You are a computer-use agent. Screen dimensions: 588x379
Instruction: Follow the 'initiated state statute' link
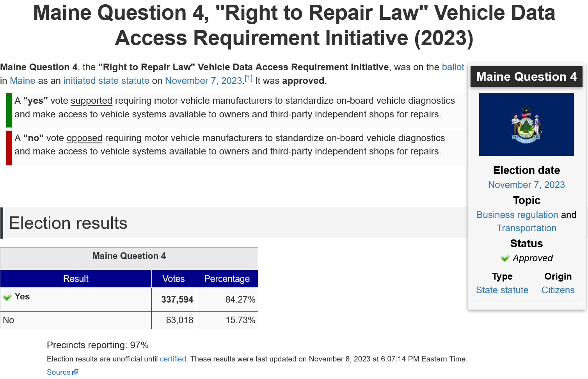point(106,81)
